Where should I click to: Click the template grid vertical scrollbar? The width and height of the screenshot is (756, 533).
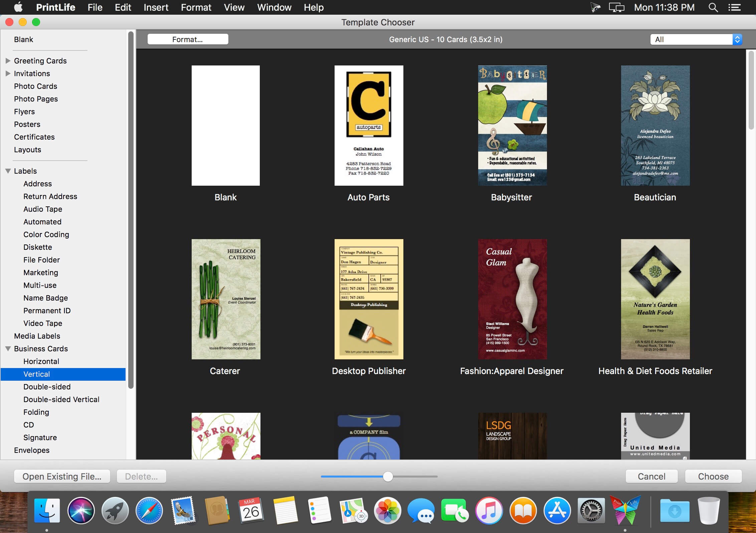click(x=751, y=90)
